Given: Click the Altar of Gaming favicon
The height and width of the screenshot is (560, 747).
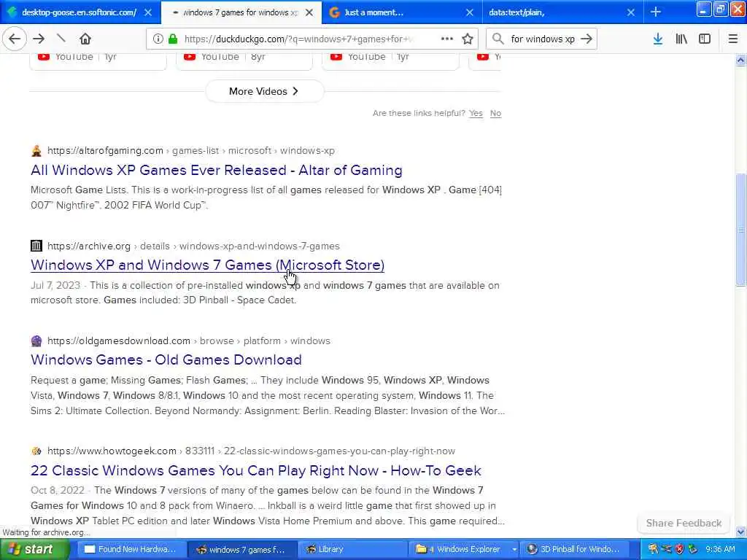Looking at the screenshot, I should click(36, 151).
